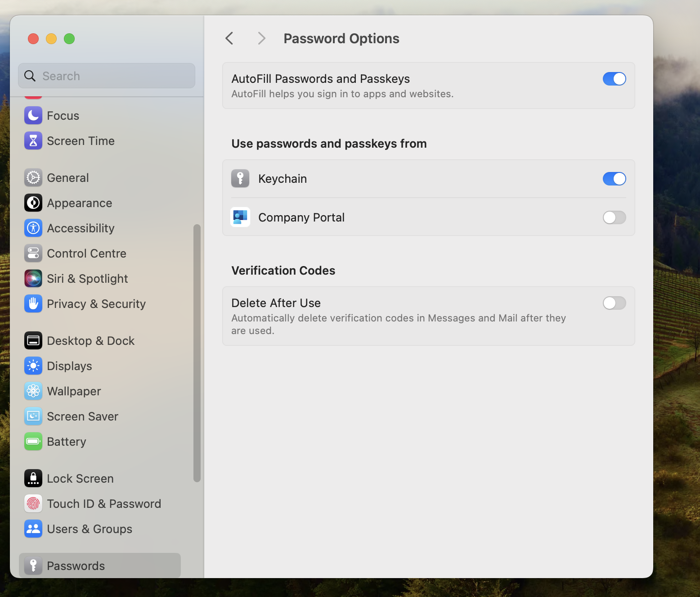The image size is (700, 597).
Task: Click 'AutoFill helps you sign in' description
Action: pyautogui.click(x=343, y=94)
